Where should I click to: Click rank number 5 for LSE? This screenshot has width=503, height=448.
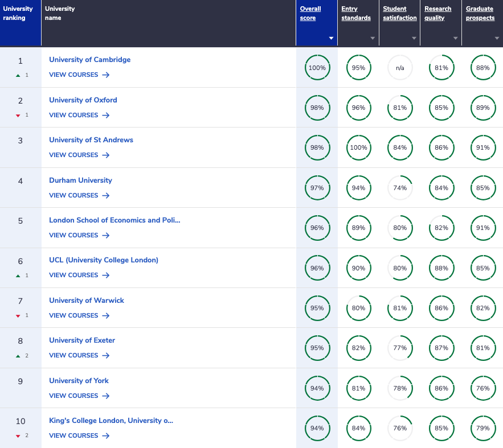coord(20,221)
